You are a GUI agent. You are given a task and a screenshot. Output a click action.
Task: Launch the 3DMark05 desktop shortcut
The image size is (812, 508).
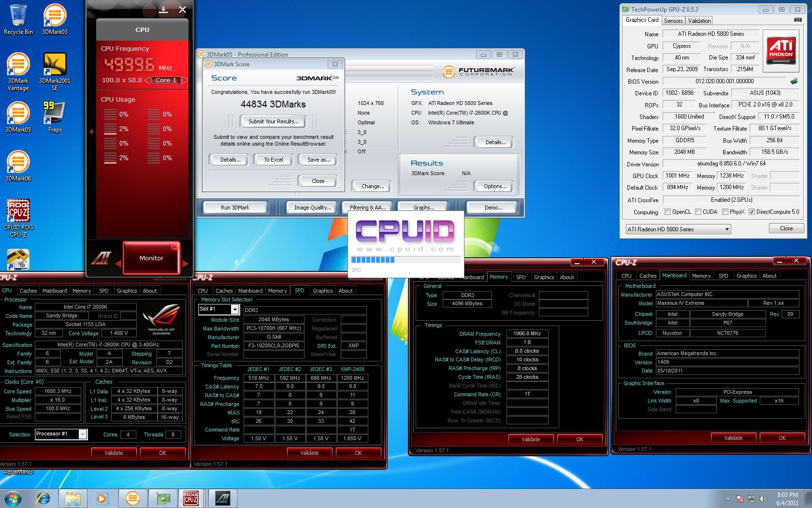pos(18,117)
